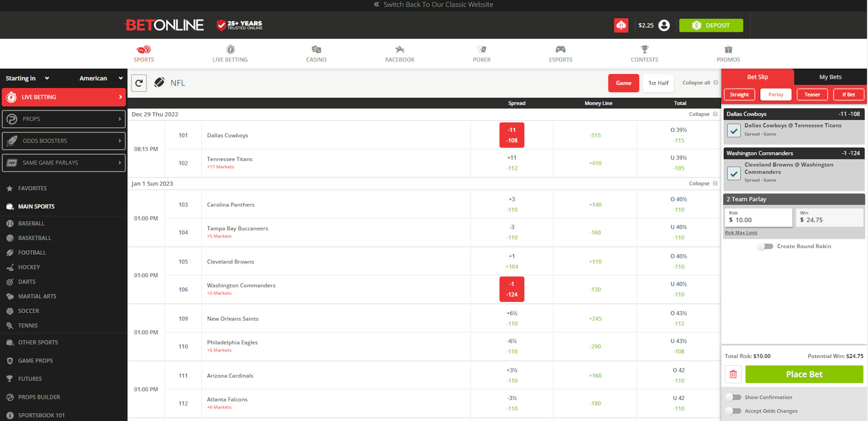868x421 pixels.
Task: Toggle Create Round Robin switch
Action: 765,246
